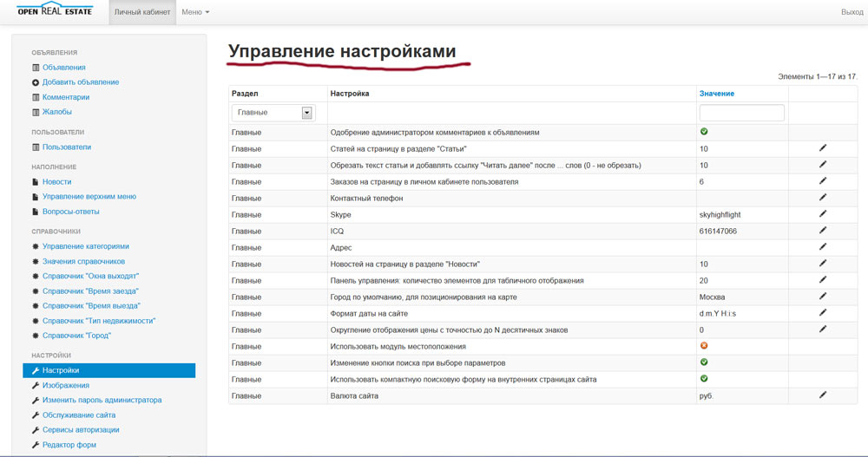The height and width of the screenshot is (457, 868).
Task: Click the Значение filter text field
Action: pos(741,113)
